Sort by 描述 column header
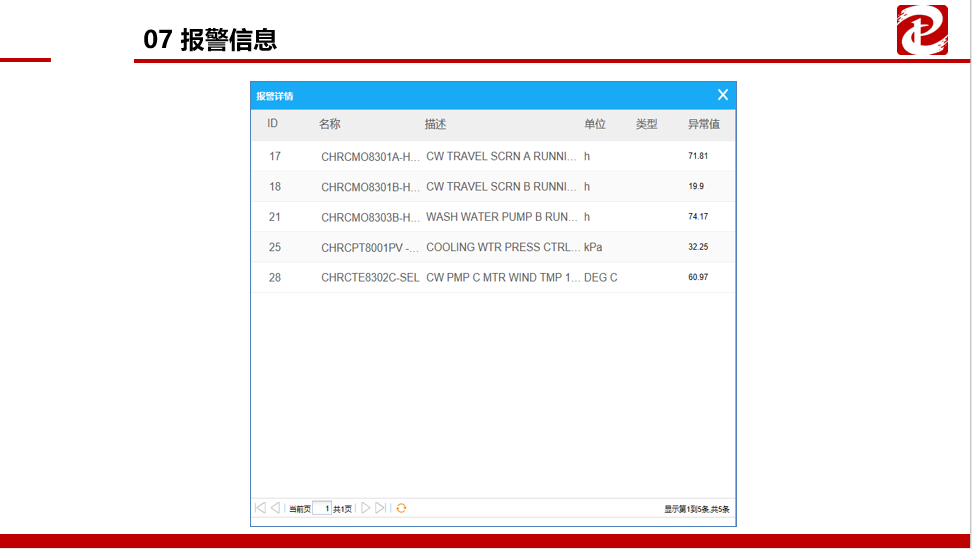The width and height of the screenshot is (972, 549). click(435, 124)
